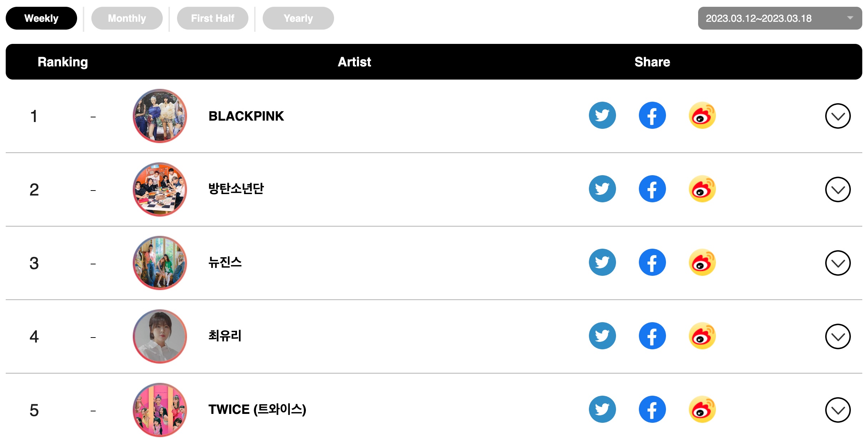Share 뉴진스 on Twitter
This screenshot has height=446, width=868.
click(x=602, y=263)
